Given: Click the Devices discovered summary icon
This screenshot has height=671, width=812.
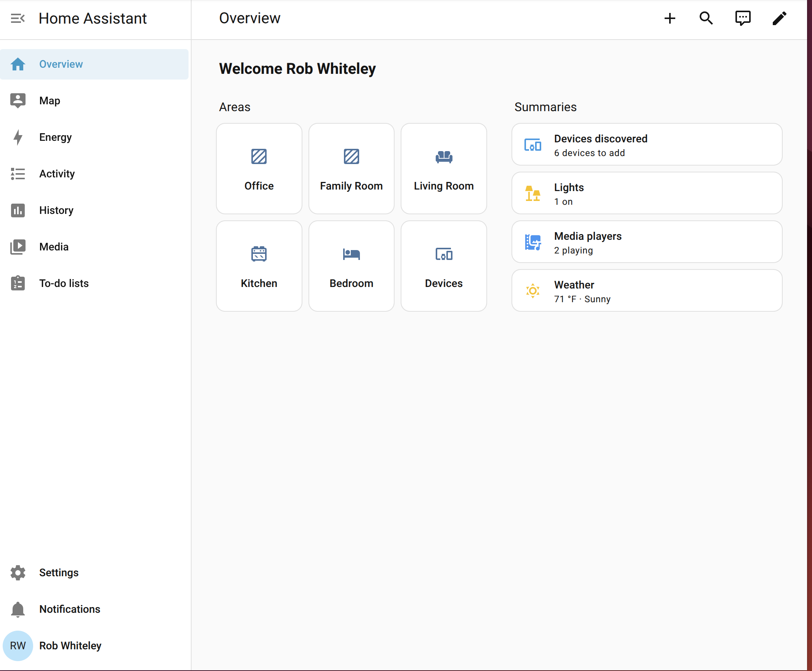Looking at the screenshot, I should click(532, 145).
